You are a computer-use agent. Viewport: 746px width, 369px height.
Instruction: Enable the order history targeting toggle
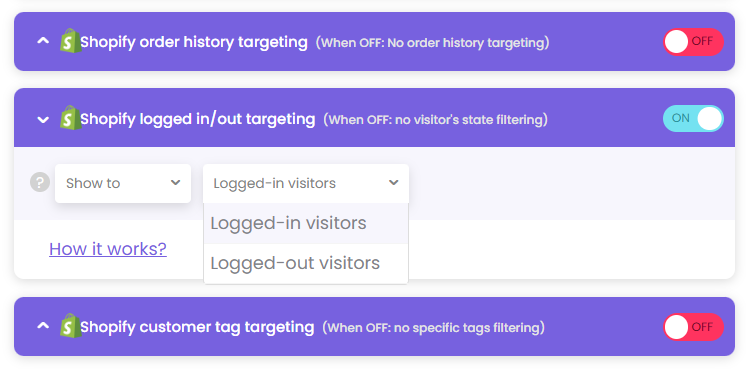click(x=693, y=42)
